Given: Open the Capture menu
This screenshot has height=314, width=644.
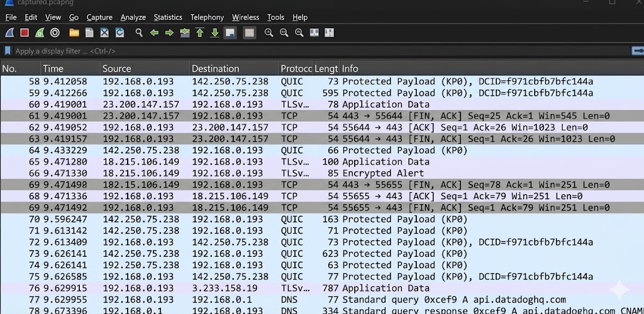Looking at the screenshot, I should tap(99, 17).
